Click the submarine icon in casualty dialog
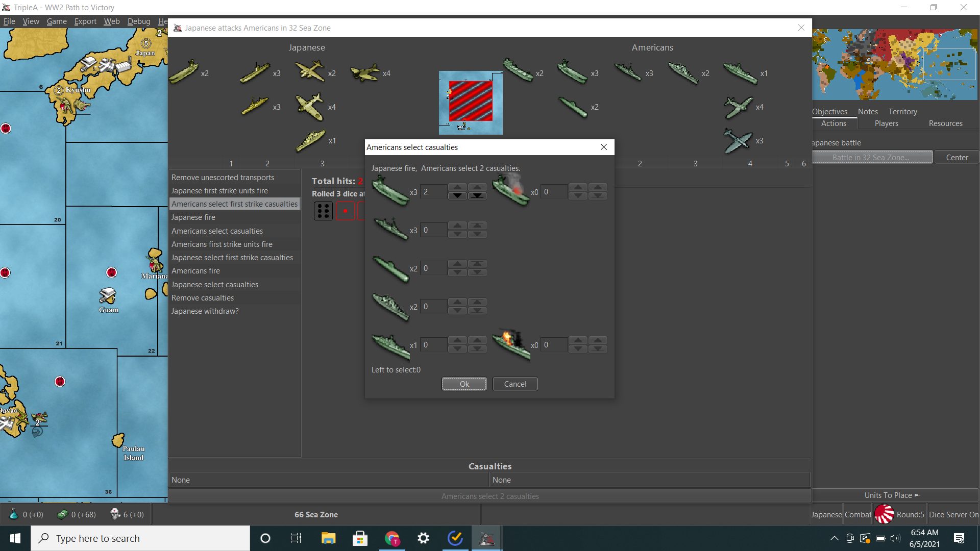The width and height of the screenshot is (980, 551). tap(390, 268)
